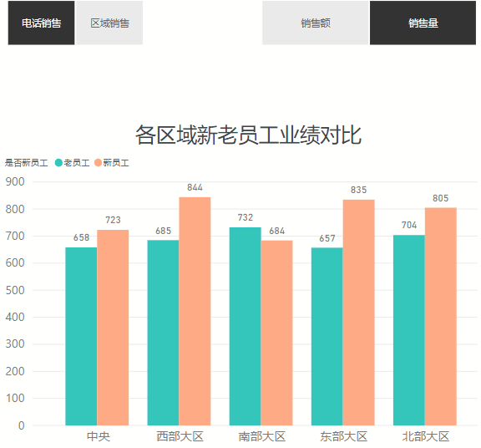Screen dimensions: 481x448
Task: Click the y-axis value 100
Action: [15, 398]
